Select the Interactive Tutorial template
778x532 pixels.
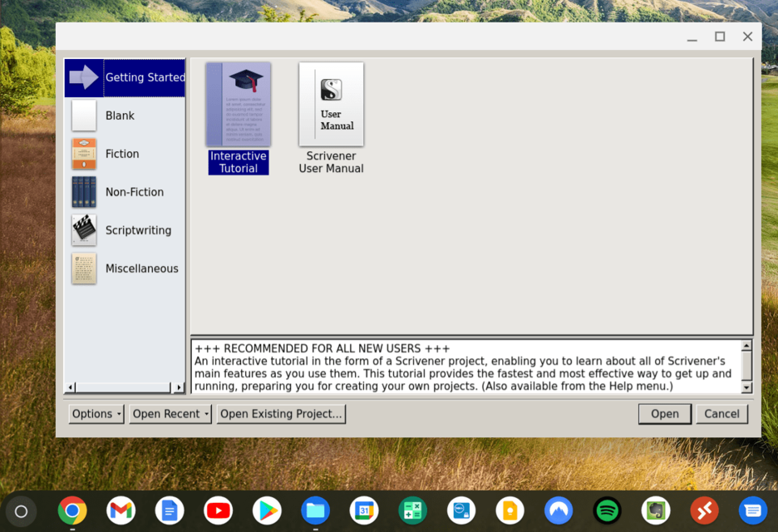pos(239,119)
